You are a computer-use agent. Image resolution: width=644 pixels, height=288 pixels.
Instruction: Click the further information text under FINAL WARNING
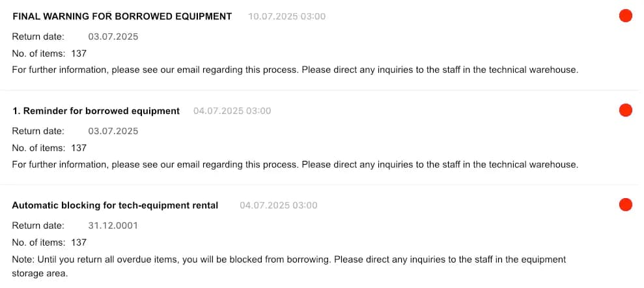294,70
